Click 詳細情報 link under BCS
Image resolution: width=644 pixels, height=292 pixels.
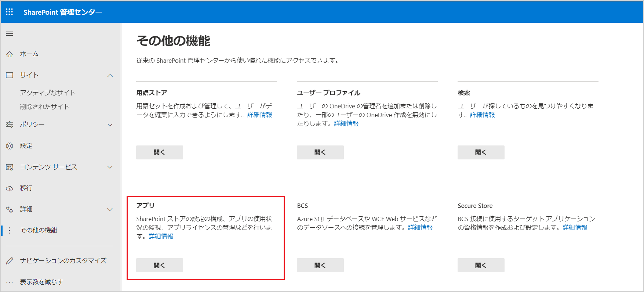point(421,228)
